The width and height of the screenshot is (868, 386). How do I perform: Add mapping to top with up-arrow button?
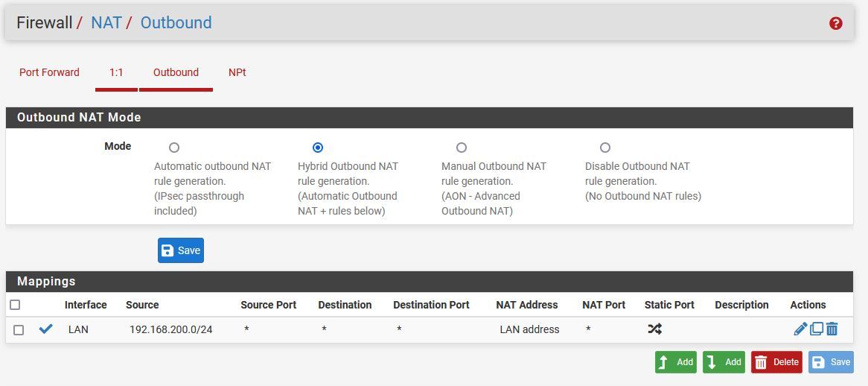(675, 361)
